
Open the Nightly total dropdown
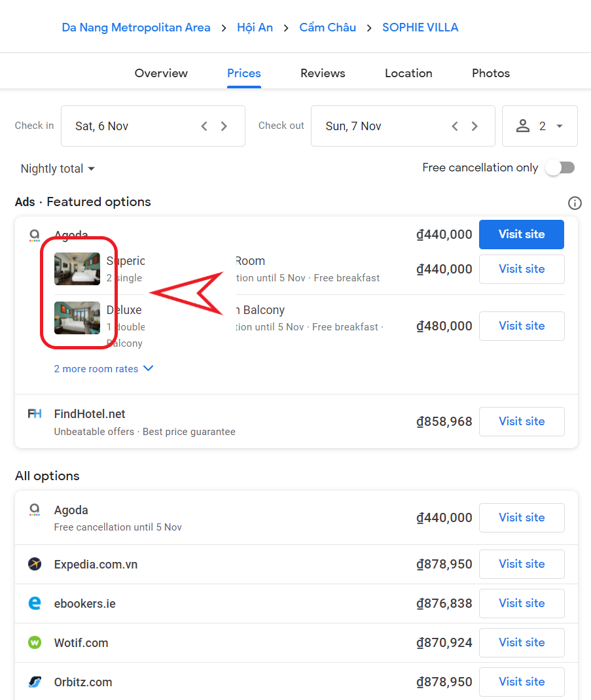[58, 169]
